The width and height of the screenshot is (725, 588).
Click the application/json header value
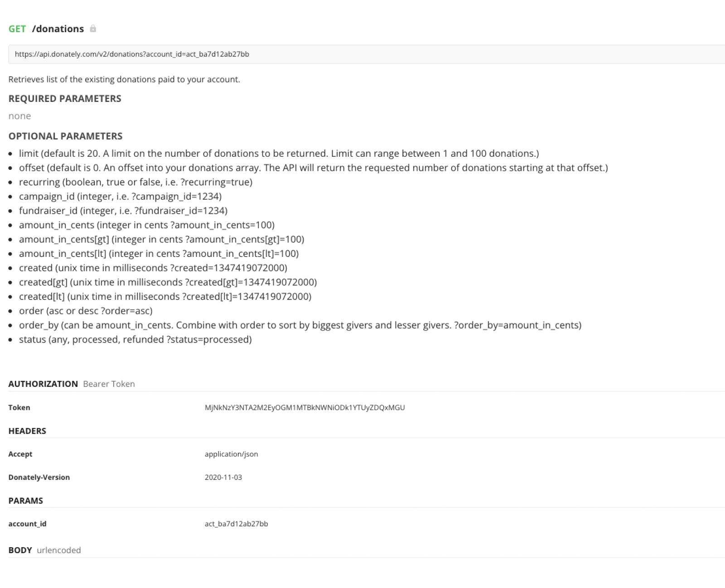pyautogui.click(x=231, y=454)
